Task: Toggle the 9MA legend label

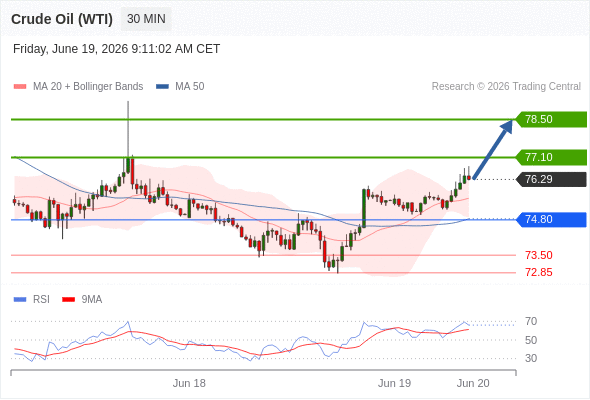Action: (92, 300)
